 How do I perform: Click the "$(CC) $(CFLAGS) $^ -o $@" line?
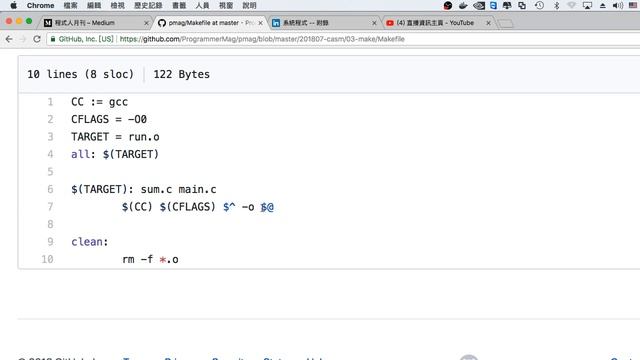coord(198,207)
